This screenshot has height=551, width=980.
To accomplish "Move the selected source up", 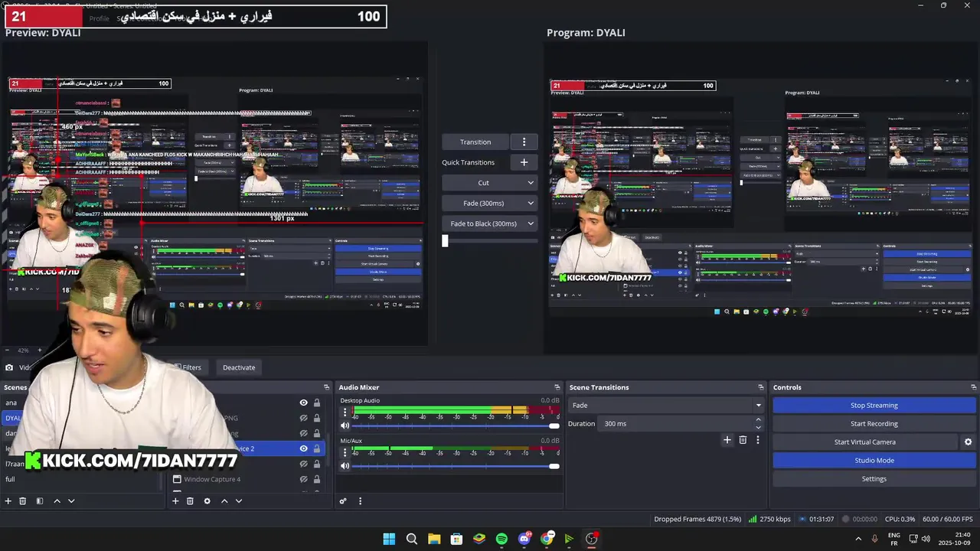I will click(224, 501).
